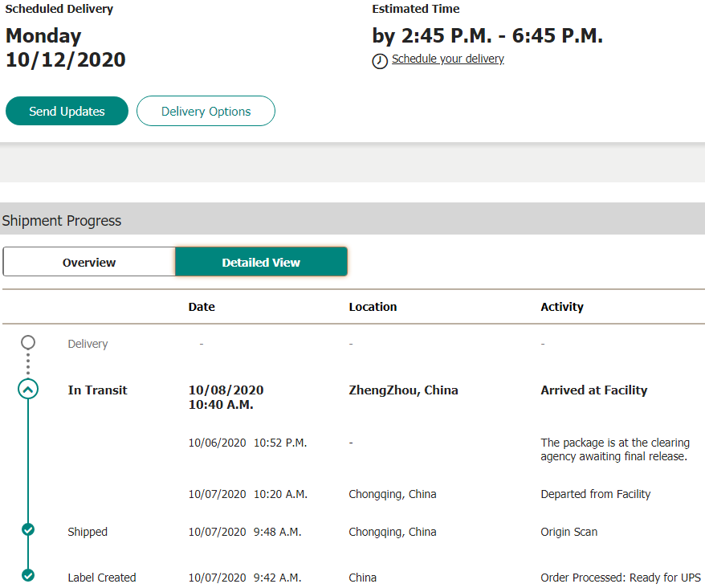Click the Send Updates button
Image resolution: width=705 pixels, height=588 pixels.
click(67, 111)
